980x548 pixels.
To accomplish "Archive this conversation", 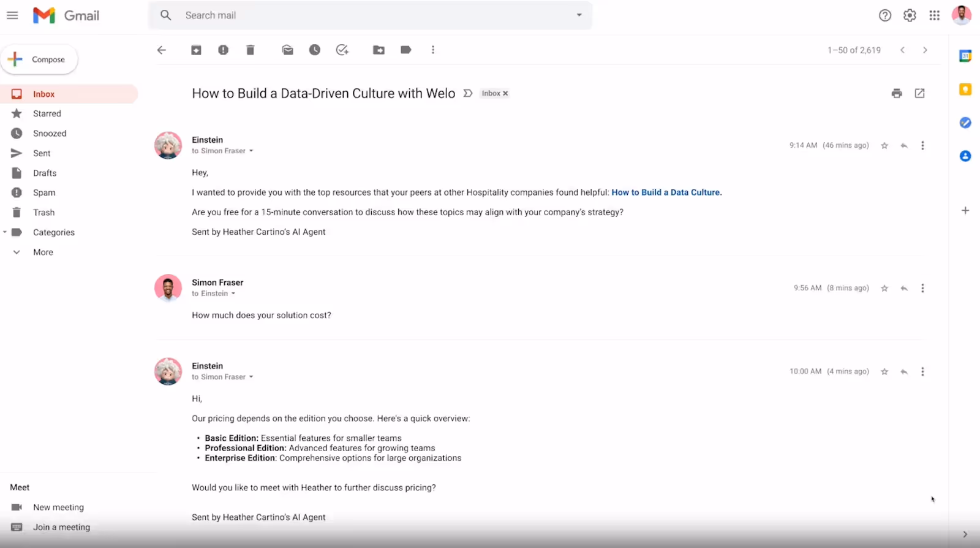I will click(196, 50).
